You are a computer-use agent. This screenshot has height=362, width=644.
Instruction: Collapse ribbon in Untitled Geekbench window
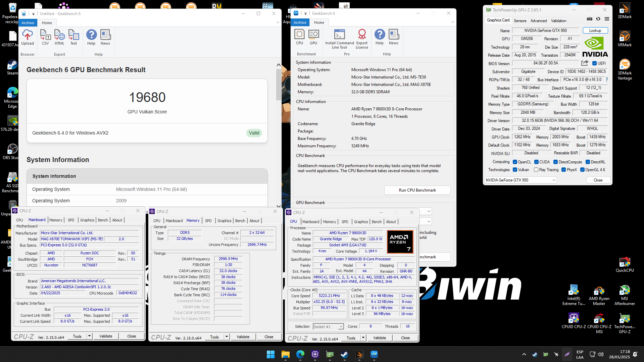tap(278, 22)
